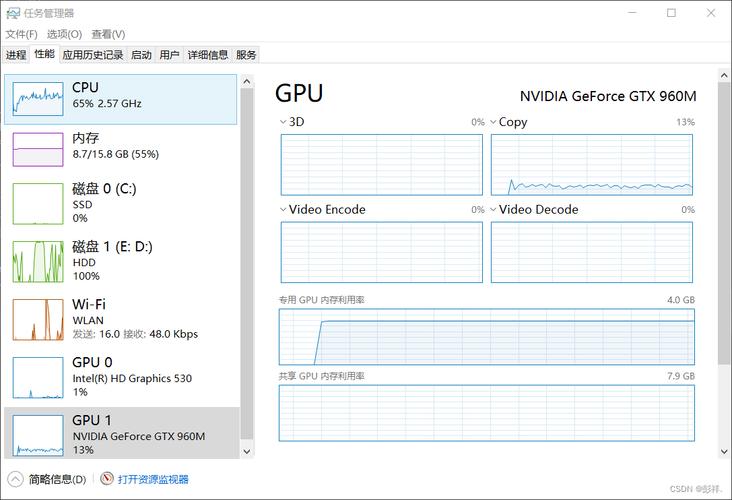Open the Copy engine dropdown chevron
The image size is (732, 500).
coord(493,122)
